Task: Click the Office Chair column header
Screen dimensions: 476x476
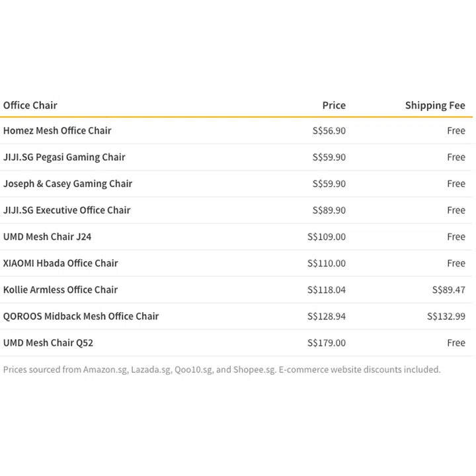Action: click(30, 105)
